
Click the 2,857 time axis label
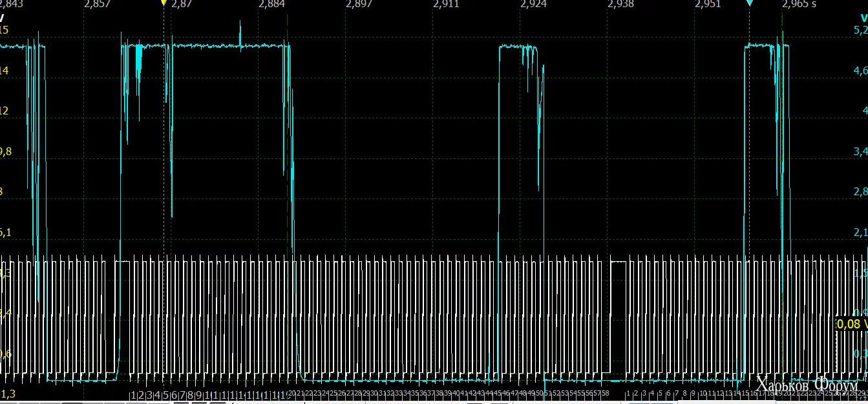click(x=98, y=4)
